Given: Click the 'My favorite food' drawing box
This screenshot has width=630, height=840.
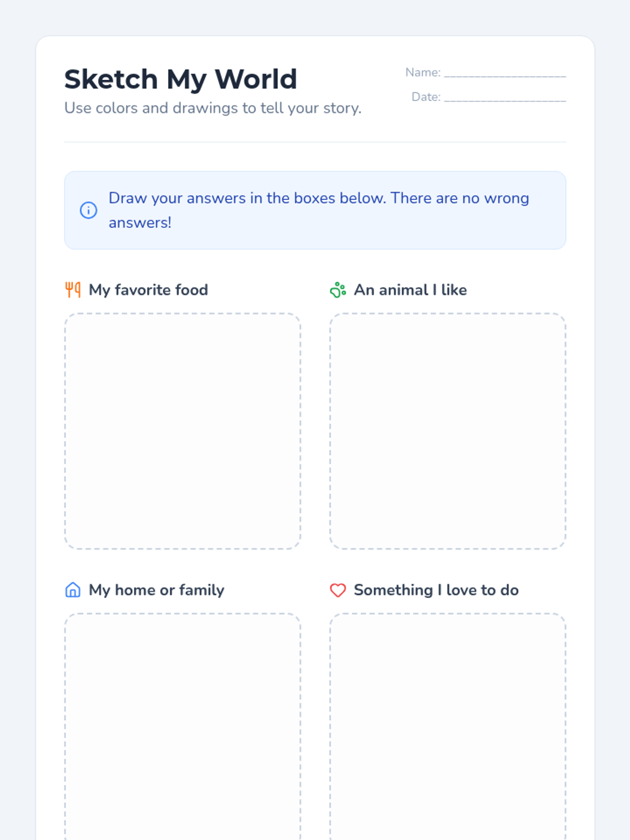Looking at the screenshot, I should 183,431.
